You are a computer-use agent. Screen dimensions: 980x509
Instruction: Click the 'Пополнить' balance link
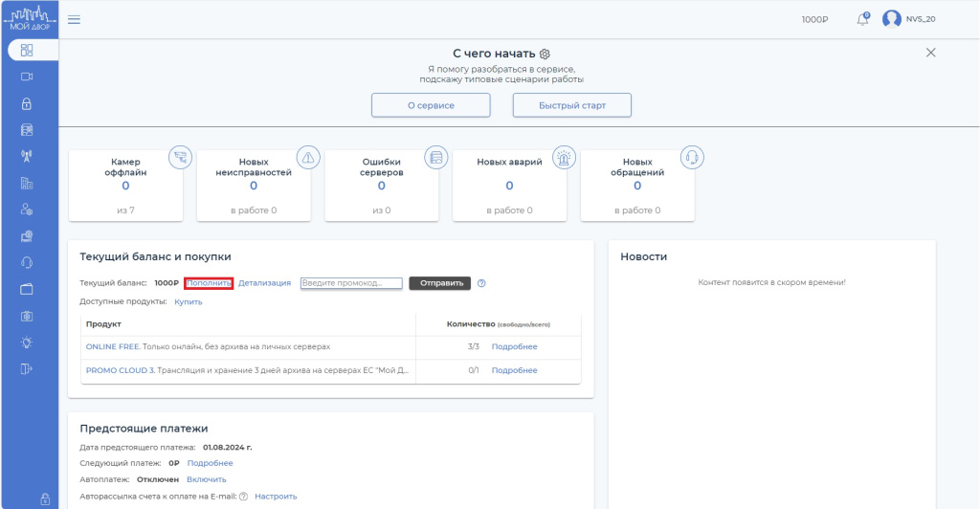point(209,283)
